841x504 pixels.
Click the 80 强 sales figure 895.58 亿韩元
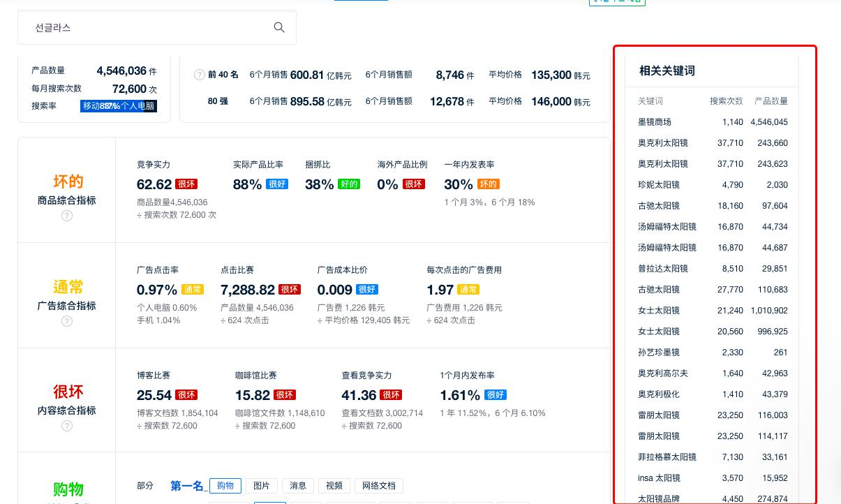pyautogui.click(x=321, y=101)
